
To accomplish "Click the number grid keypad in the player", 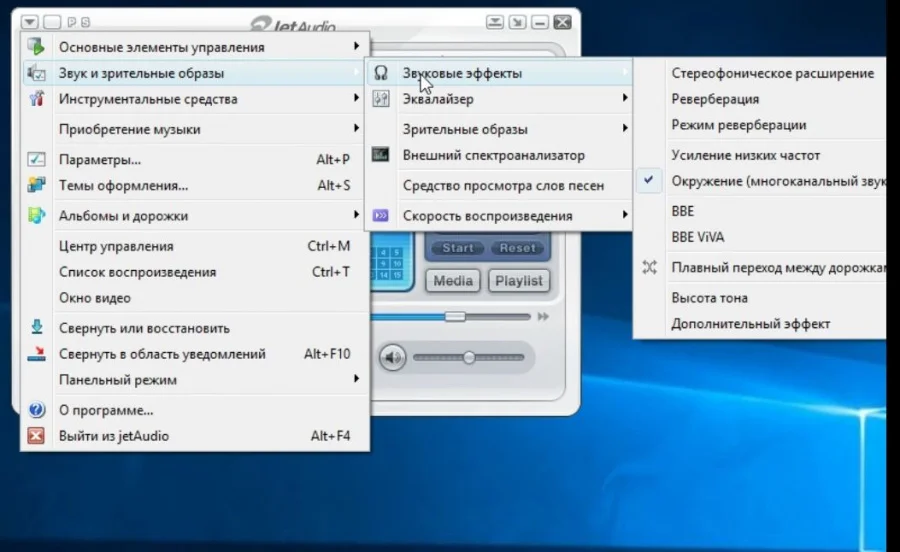I will pyautogui.click(x=390, y=264).
